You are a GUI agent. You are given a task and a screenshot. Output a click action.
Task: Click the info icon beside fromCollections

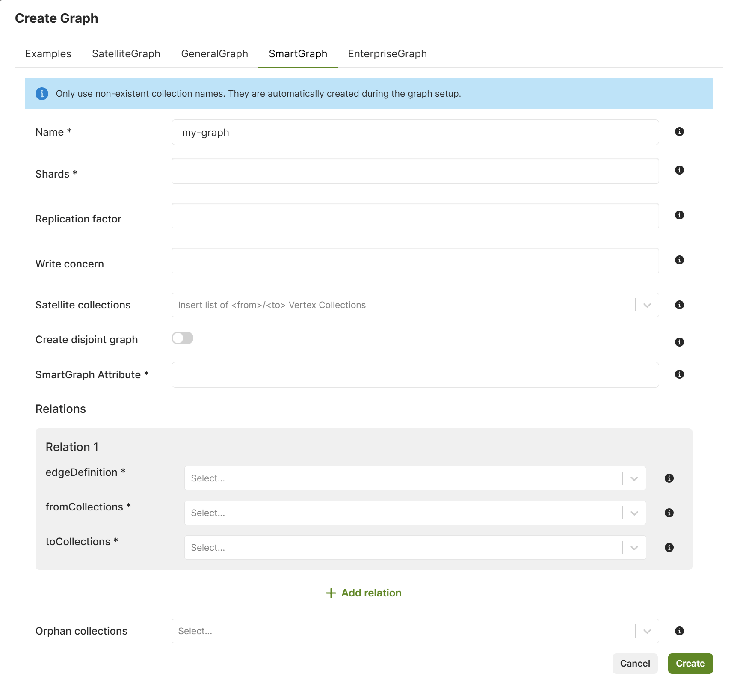click(669, 513)
